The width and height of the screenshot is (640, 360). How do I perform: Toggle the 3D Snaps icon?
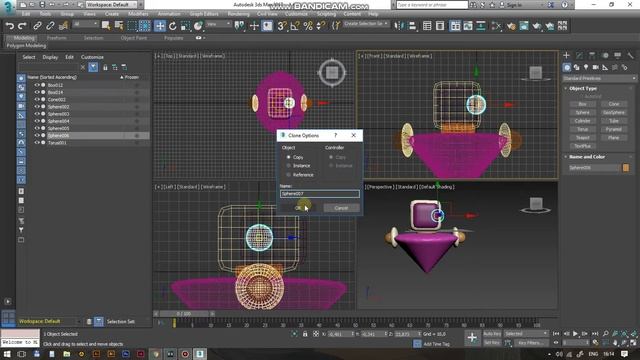282,26
